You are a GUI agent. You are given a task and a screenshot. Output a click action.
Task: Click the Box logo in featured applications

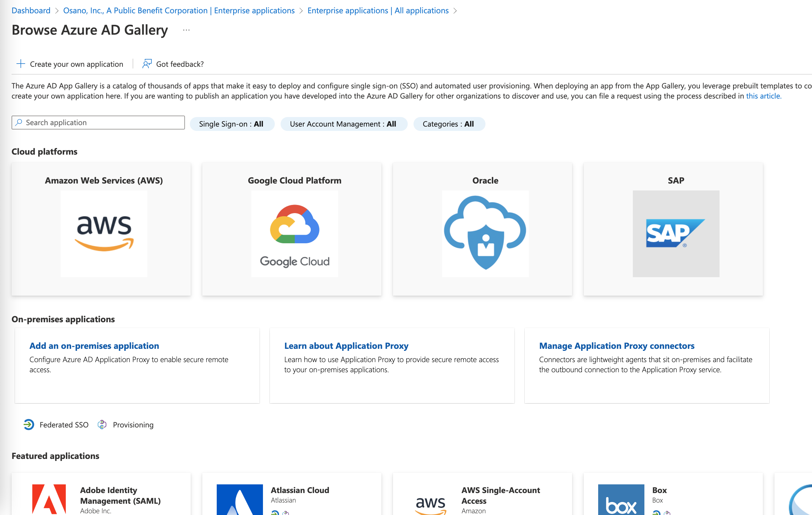621,500
